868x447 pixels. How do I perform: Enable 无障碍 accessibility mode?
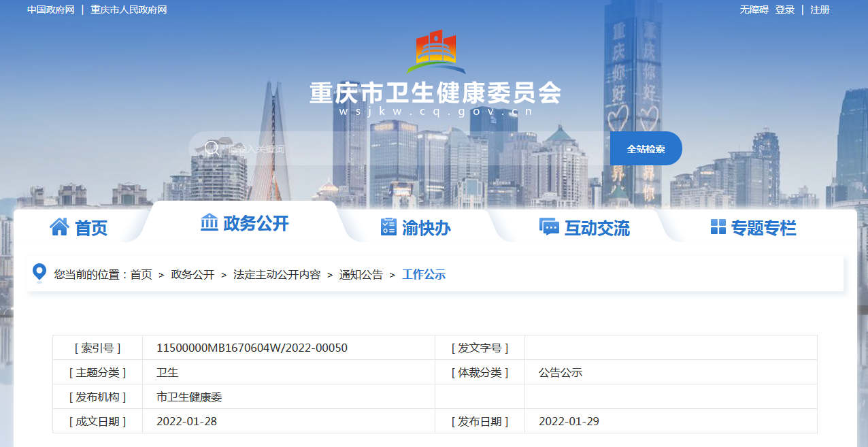(754, 10)
